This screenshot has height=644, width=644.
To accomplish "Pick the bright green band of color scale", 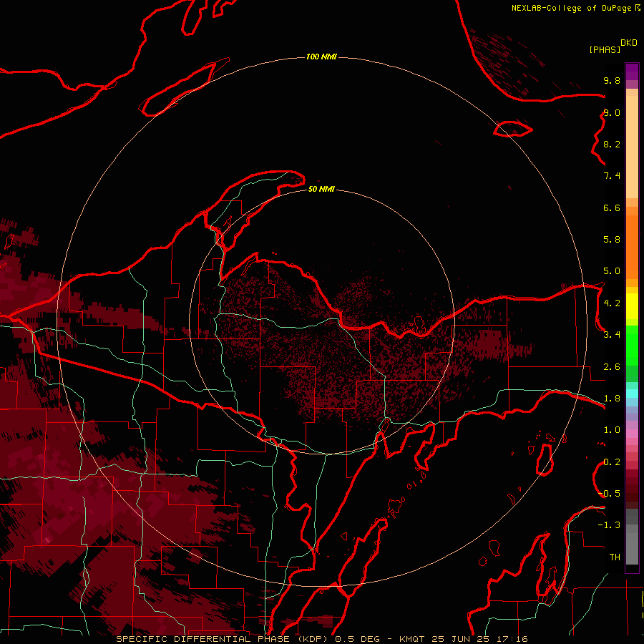I will pos(632,347).
